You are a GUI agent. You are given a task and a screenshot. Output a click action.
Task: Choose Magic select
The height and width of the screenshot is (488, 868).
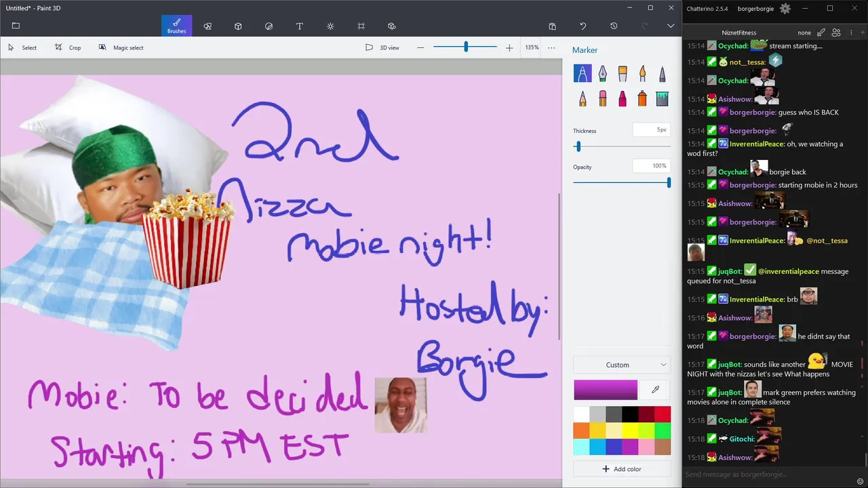pyautogui.click(x=121, y=47)
